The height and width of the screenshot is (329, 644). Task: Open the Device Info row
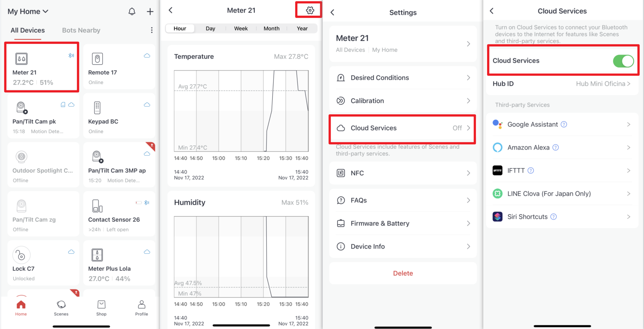coord(403,246)
